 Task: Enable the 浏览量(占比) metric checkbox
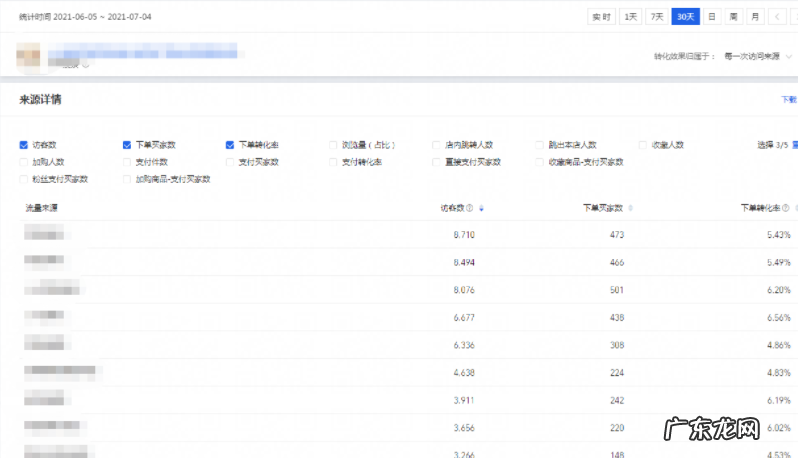click(333, 145)
